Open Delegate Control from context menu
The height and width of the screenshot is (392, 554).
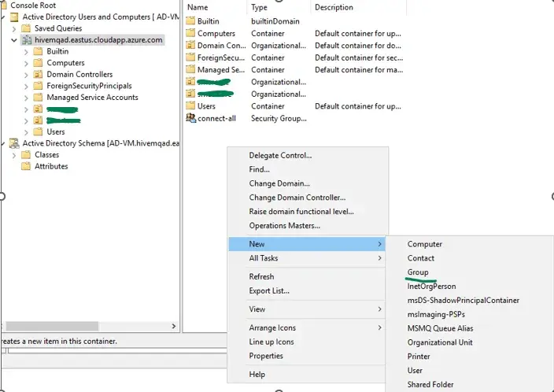click(280, 156)
